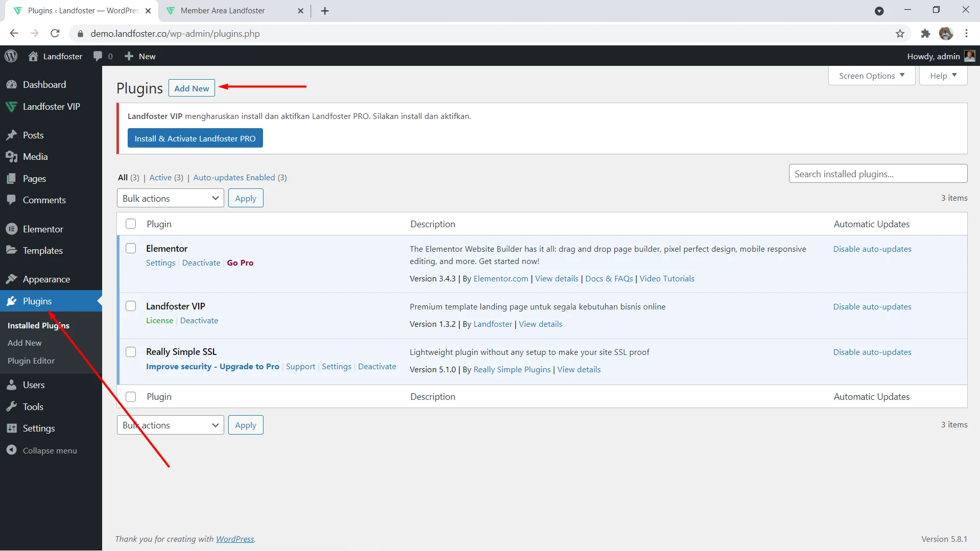Open Elementor Video Tutorials link
This screenshot has height=551, width=980.
(667, 279)
